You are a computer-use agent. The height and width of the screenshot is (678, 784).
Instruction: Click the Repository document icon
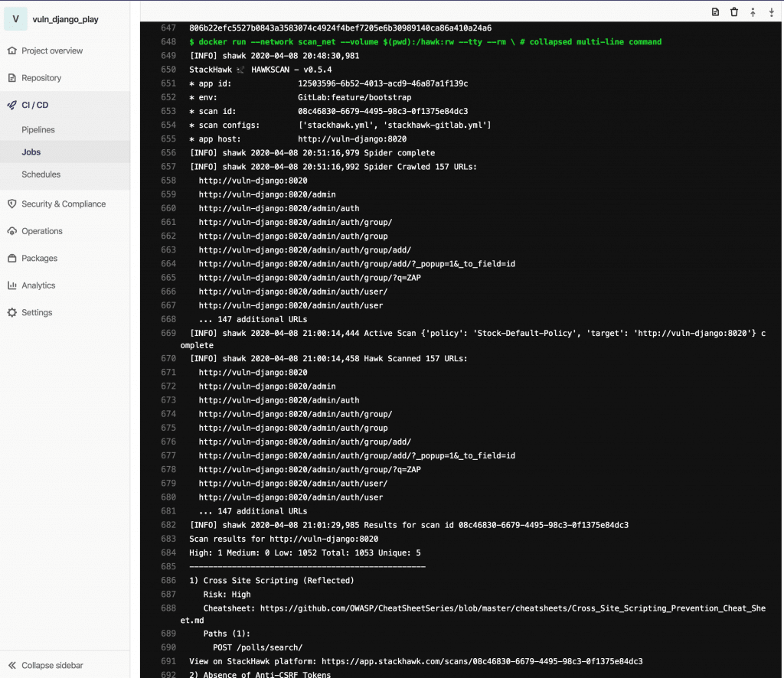tap(12, 78)
